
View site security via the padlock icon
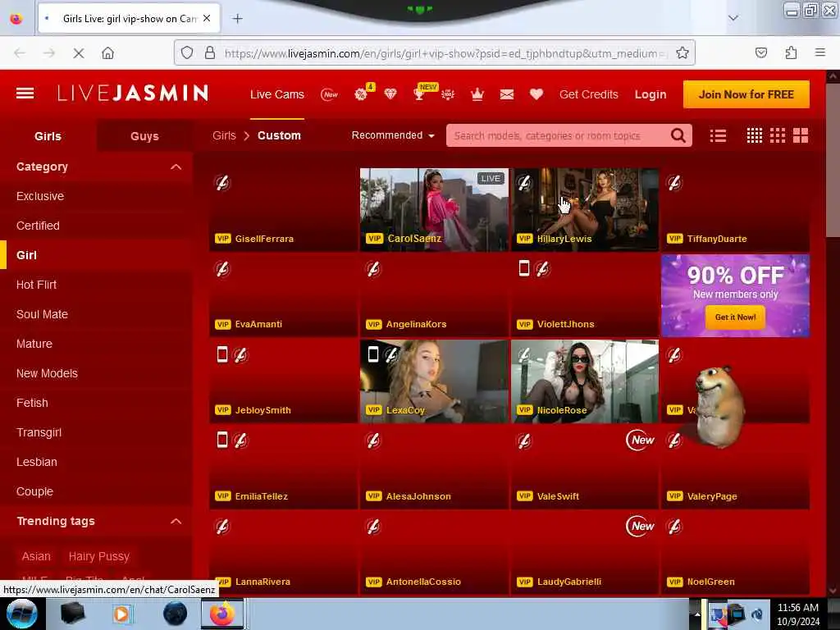point(210,52)
